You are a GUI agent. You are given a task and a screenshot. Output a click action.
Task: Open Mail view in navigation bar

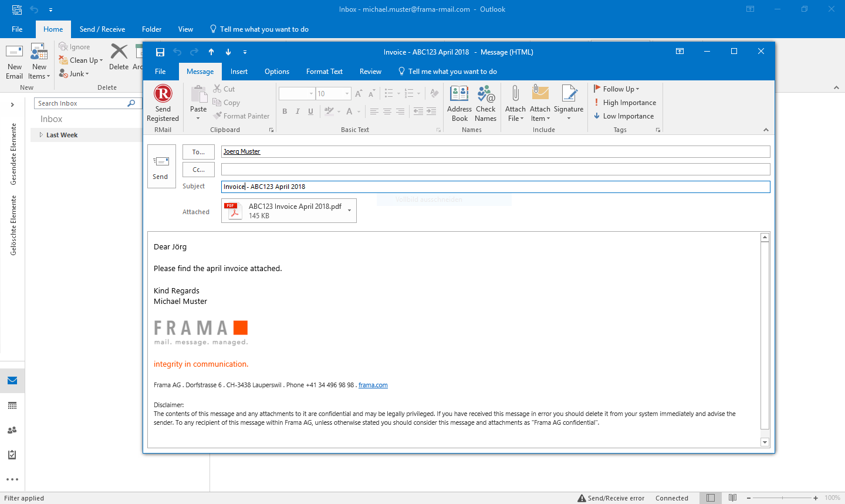click(x=12, y=381)
